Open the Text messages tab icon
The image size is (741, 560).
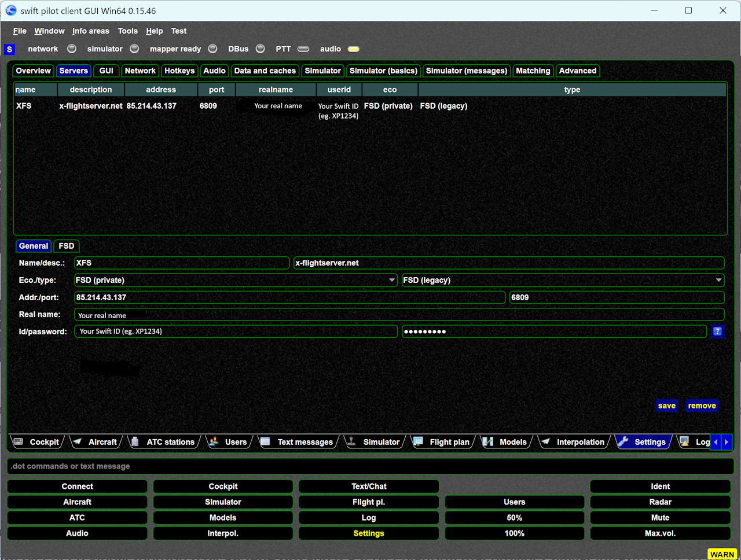tap(265, 442)
